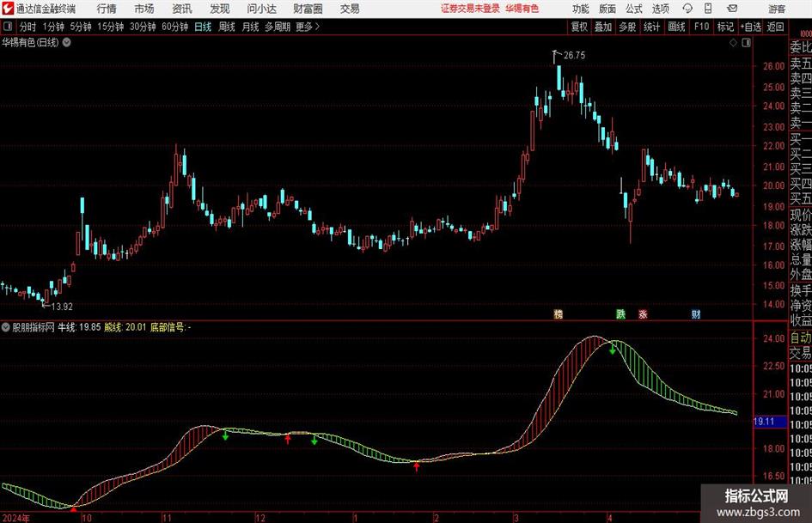Open F10 company information

[701, 27]
